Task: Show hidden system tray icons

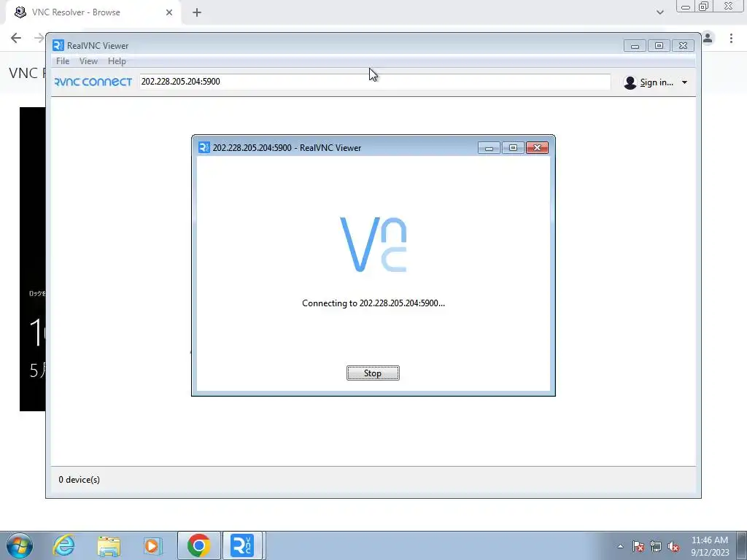Action: pyautogui.click(x=620, y=546)
